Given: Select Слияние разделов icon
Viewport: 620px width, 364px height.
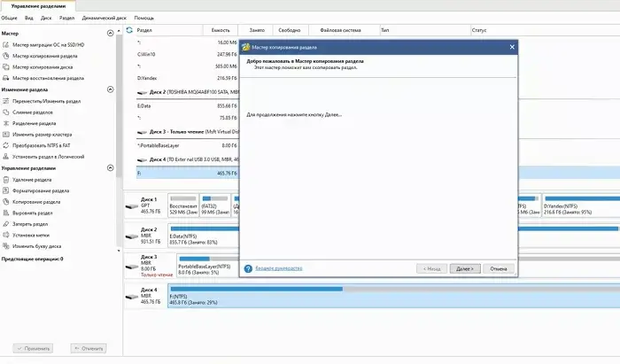Looking at the screenshot, I should tap(6, 112).
